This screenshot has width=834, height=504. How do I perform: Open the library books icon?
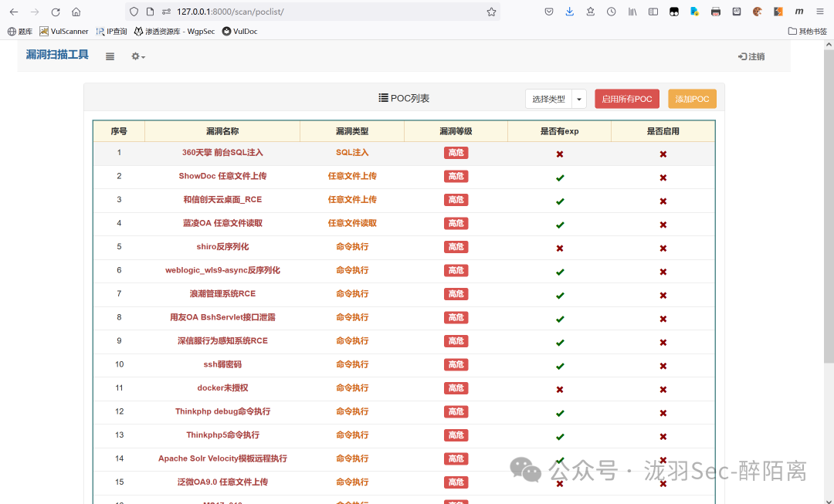(632, 12)
